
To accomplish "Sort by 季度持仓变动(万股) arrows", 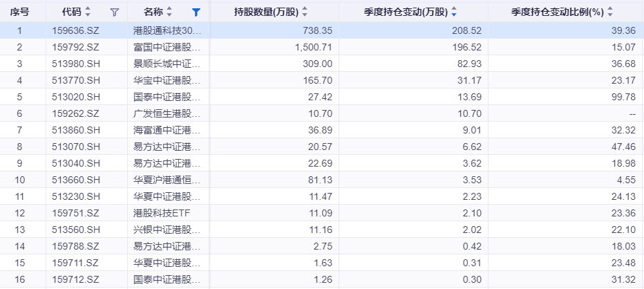I will [x=454, y=12].
